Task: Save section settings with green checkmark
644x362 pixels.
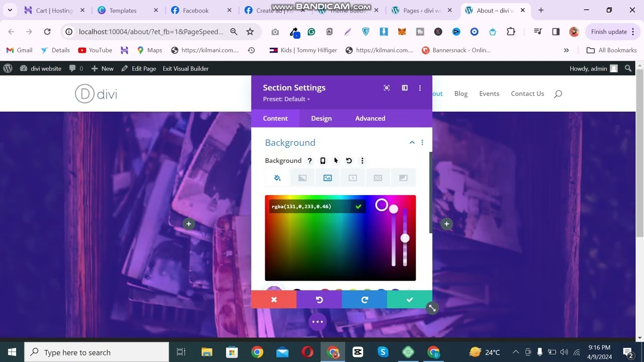Action: [x=410, y=300]
